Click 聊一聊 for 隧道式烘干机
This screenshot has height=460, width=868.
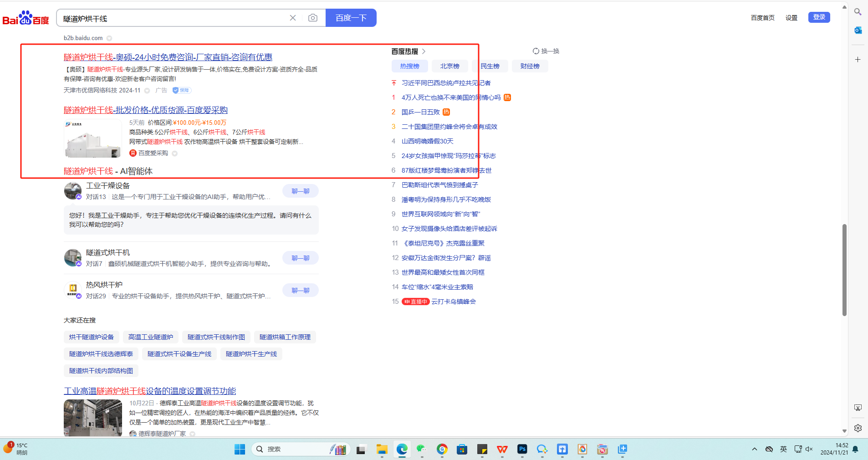(x=300, y=258)
